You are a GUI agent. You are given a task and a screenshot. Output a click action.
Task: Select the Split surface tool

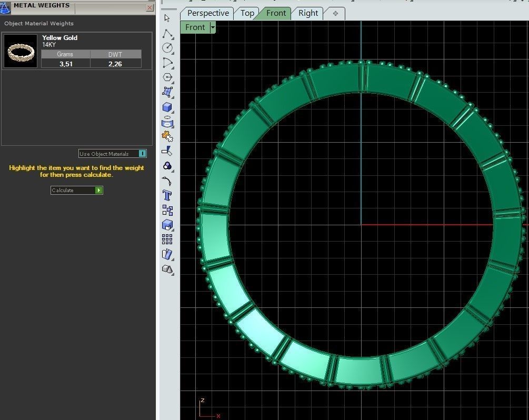167,254
